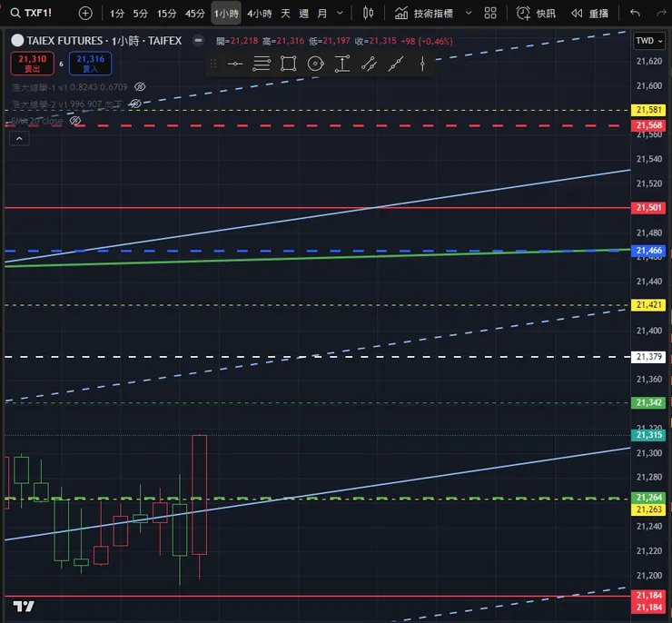Image resolution: width=672 pixels, height=623 pixels.
Task: Select the stacked horizontal lines tool
Action: coord(262,64)
